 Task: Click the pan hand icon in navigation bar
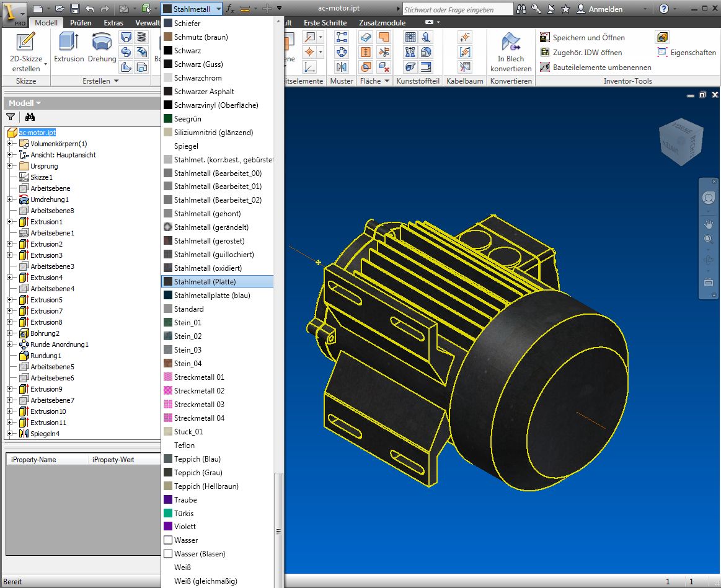click(x=708, y=223)
